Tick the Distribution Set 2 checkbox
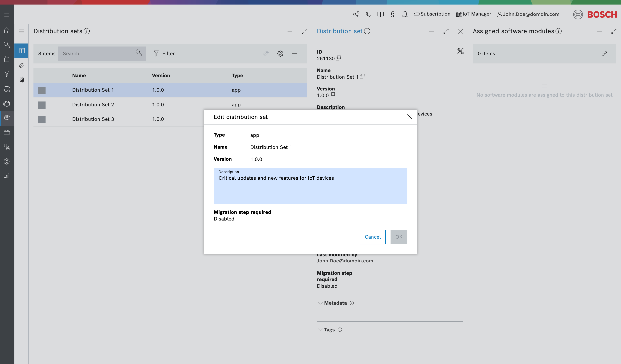Screen dimensions: 621x364 tap(42, 105)
